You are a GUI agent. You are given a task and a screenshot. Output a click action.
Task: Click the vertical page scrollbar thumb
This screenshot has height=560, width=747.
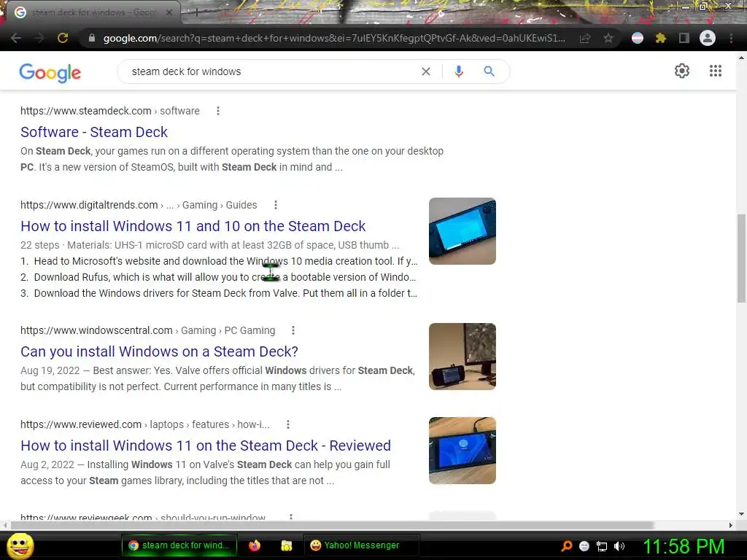click(x=741, y=258)
